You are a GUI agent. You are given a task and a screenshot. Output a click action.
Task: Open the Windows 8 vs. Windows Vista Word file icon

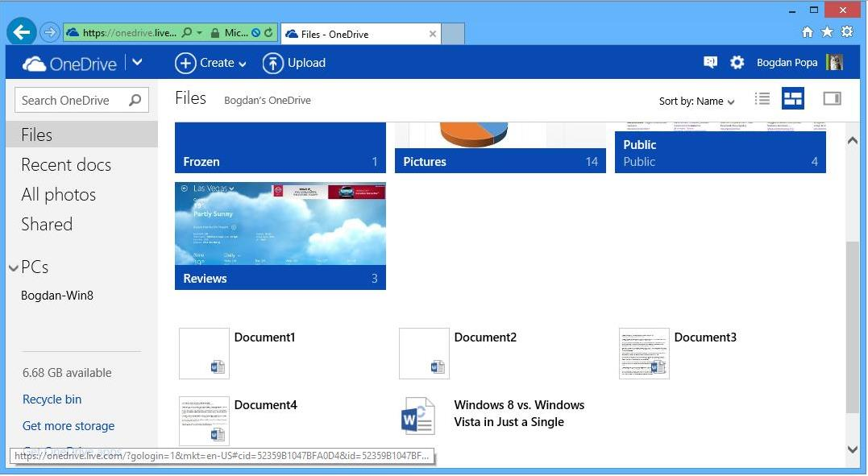point(417,415)
